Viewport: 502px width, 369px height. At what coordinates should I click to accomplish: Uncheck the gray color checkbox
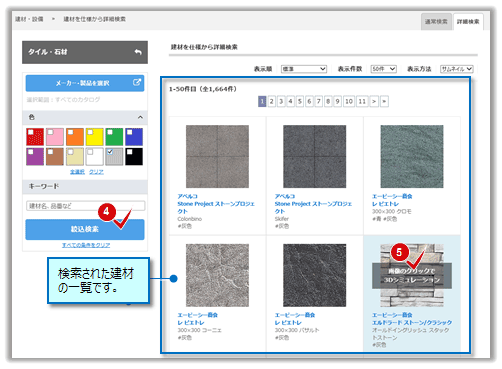[x=110, y=152]
